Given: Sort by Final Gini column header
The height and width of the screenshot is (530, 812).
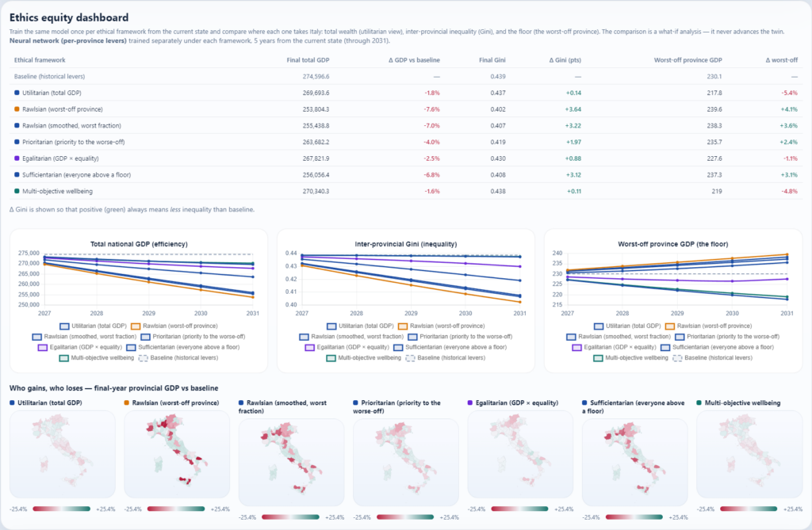Looking at the screenshot, I should (x=492, y=60).
